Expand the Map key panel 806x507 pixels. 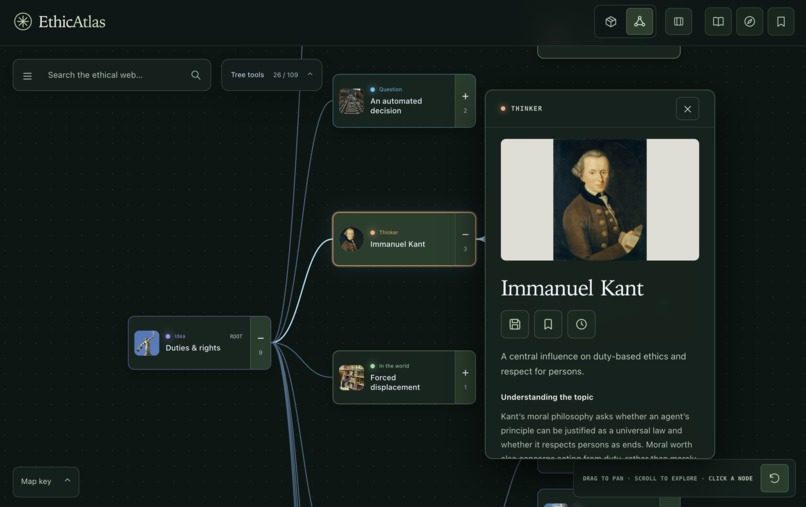tap(46, 481)
